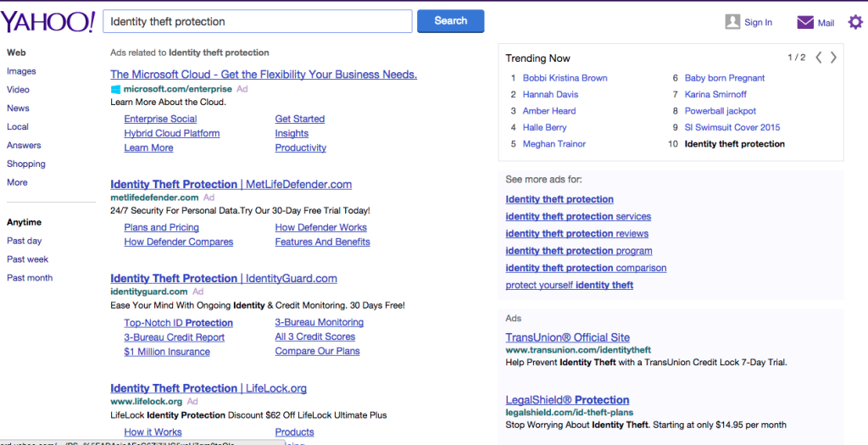868x445 pixels.
Task: Select the News search category
Action: [x=18, y=108]
